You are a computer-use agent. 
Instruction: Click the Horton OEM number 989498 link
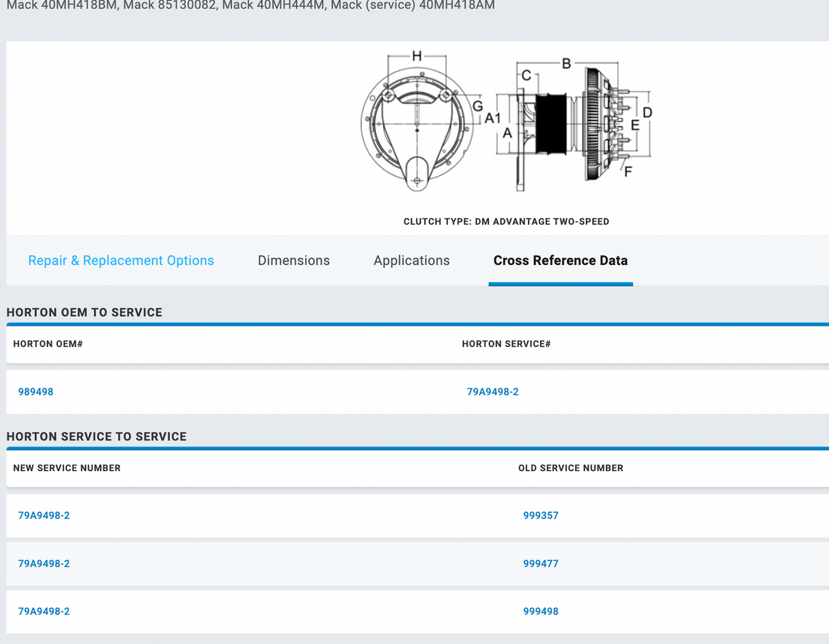36,391
